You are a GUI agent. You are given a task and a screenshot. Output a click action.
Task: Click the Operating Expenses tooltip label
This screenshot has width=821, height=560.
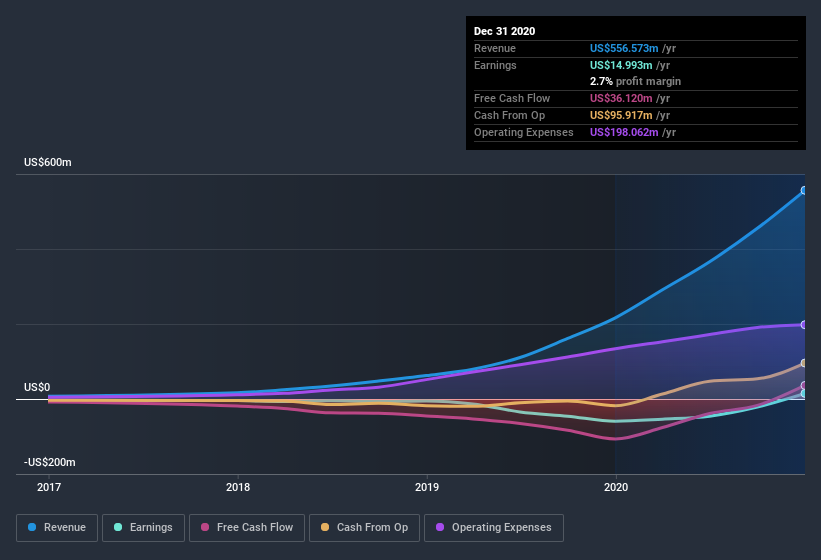click(x=524, y=132)
